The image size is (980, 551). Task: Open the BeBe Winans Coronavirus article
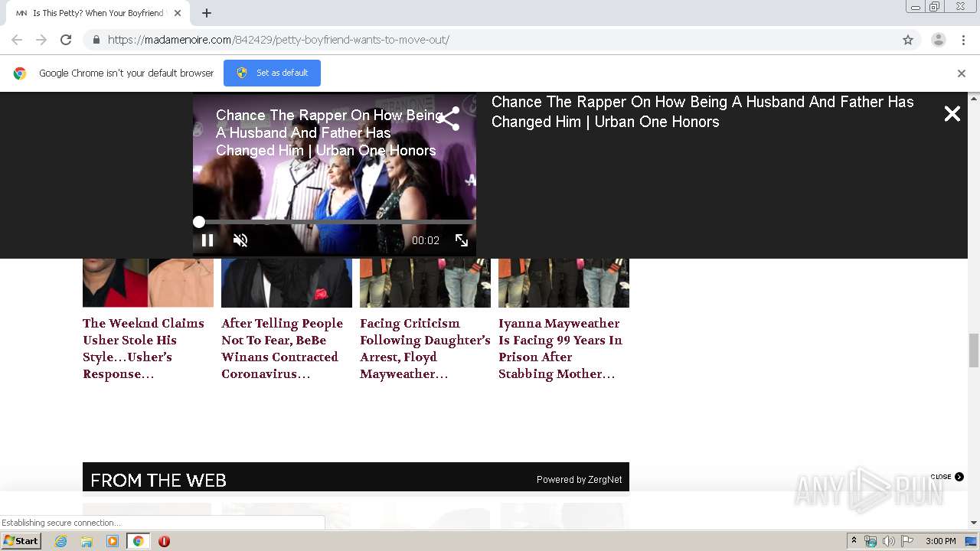tap(282, 348)
